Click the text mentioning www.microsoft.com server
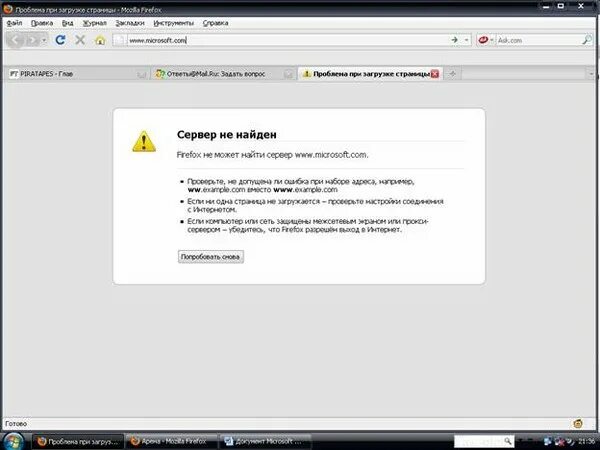Screen dimensions: 600x450 tap(272, 155)
